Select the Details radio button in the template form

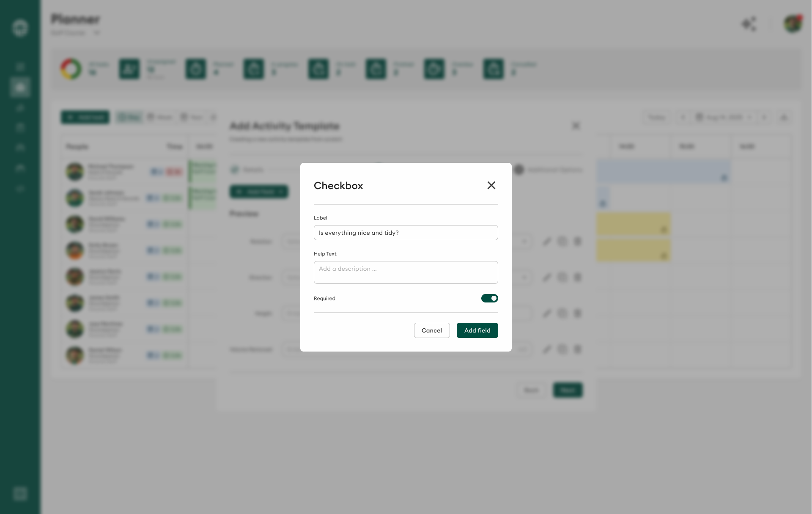pyautogui.click(x=236, y=170)
